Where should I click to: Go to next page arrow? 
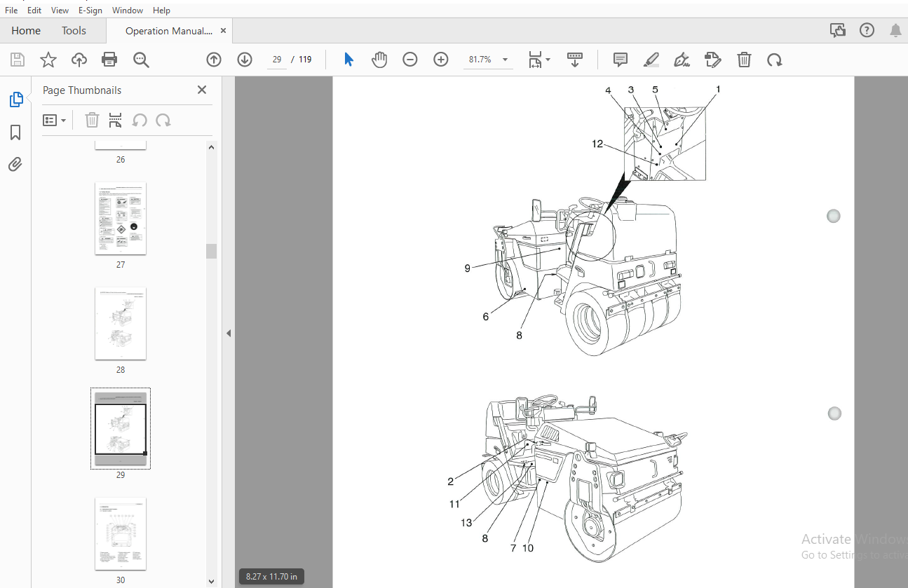click(245, 60)
